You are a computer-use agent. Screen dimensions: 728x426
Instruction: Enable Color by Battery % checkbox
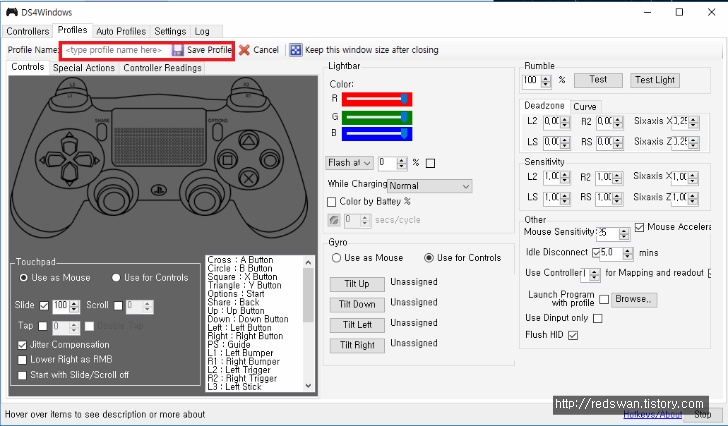pos(332,202)
